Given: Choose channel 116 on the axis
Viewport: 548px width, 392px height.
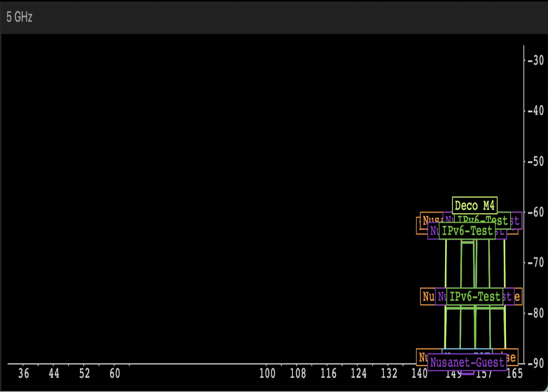Looking at the screenshot, I should 329,374.
